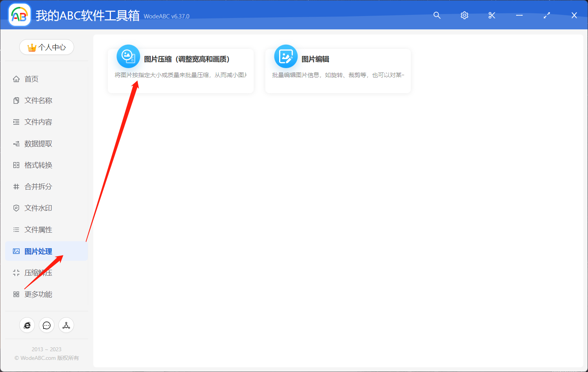Minimize the WodeABC window
This screenshot has height=372, width=588.
pyautogui.click(x=519, y=15)
